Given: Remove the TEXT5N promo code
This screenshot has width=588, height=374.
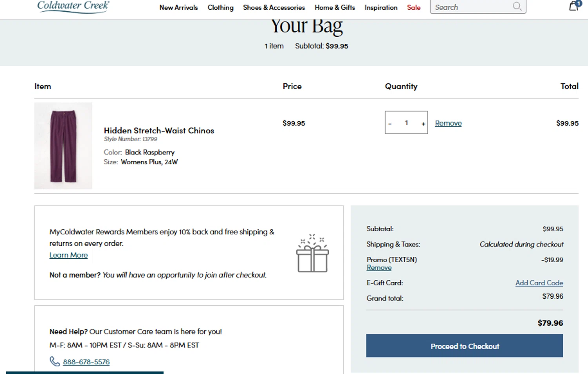Looking at the screenshot, I should tap(379, 267).
